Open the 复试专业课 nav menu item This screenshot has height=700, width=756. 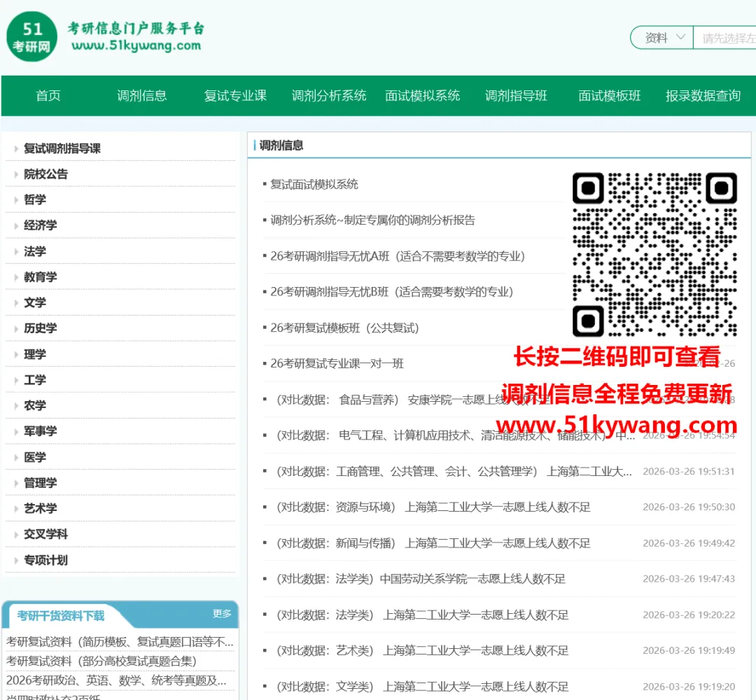pos(235,95)
